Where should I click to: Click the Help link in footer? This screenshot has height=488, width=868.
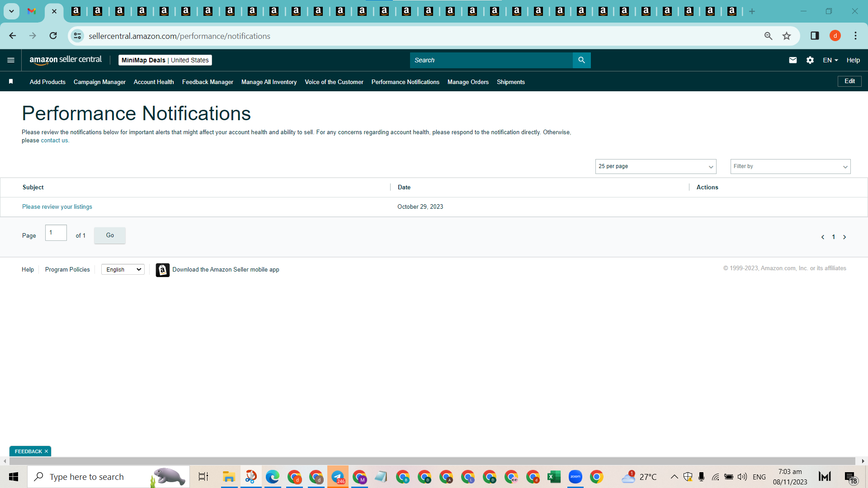pyautogui.click(x=28, y=269)
